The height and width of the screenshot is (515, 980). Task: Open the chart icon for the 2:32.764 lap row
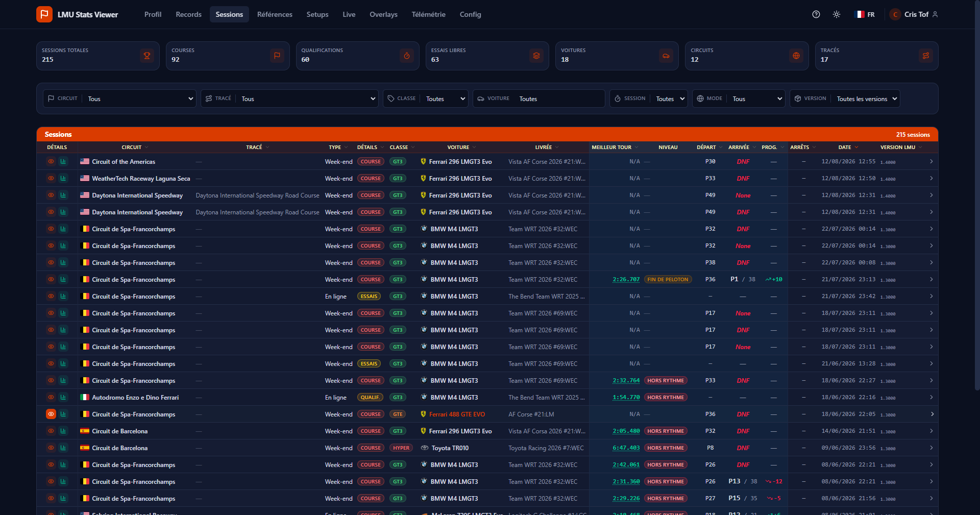[63, 380]
